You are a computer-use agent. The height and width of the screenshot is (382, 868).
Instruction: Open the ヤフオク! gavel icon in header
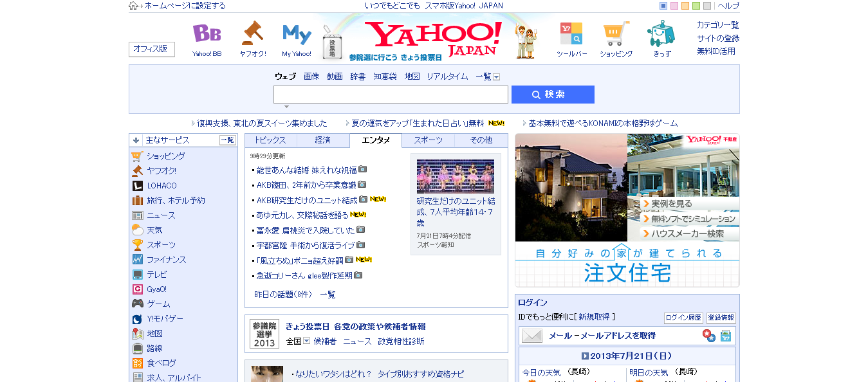pos(252,33)
